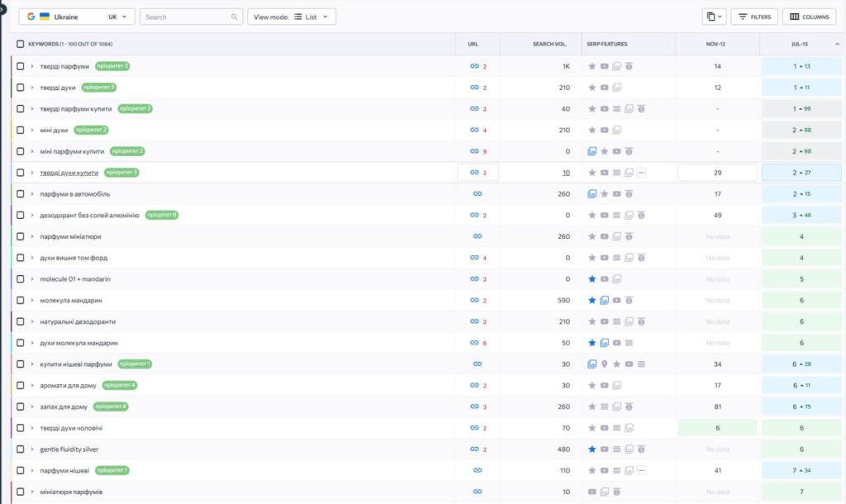This screenshot has width=846, height=504.
Task: Click the Columns button
Action: [809, 17]
